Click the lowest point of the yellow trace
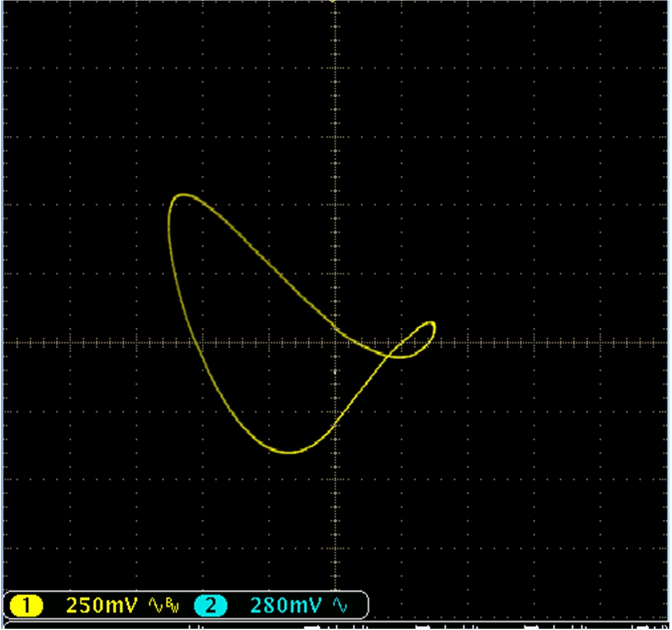Viewport: 672px width, 630px height. click(x=290, y=452)
